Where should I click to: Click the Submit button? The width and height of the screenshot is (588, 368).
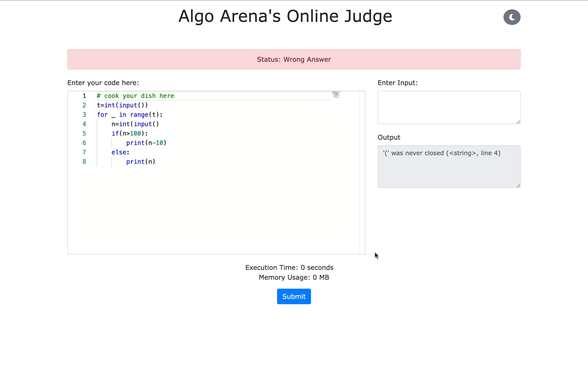coord(294,296)
